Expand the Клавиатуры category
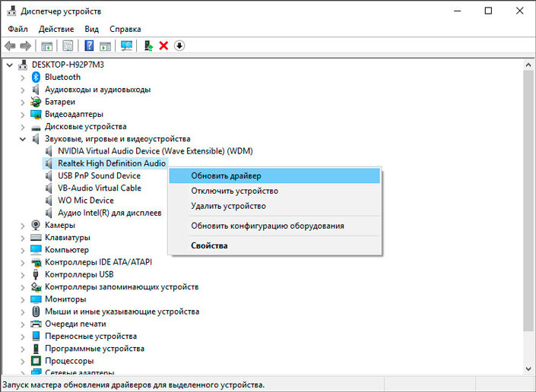Screen dimensions: 536x392 click(x=23, y=238)
